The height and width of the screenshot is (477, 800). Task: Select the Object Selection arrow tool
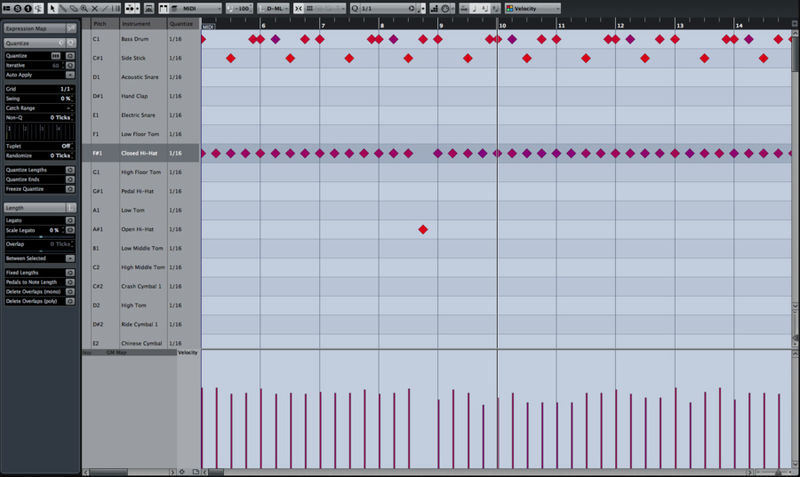click(x=52, y=8)
